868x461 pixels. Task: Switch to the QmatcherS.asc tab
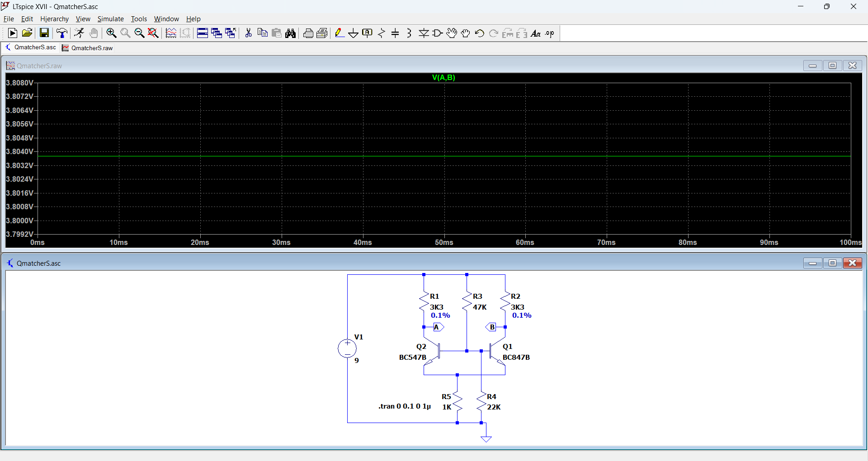coord(31,47)
